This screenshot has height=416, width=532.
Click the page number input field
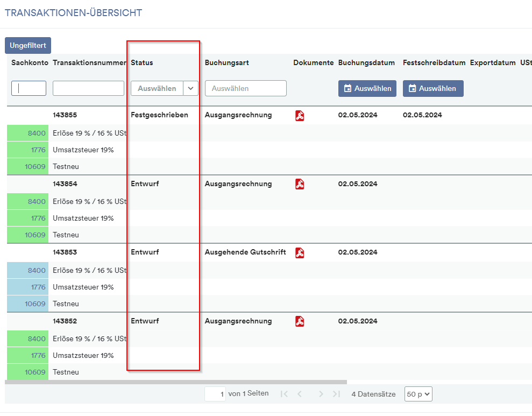tap(215, 394)
